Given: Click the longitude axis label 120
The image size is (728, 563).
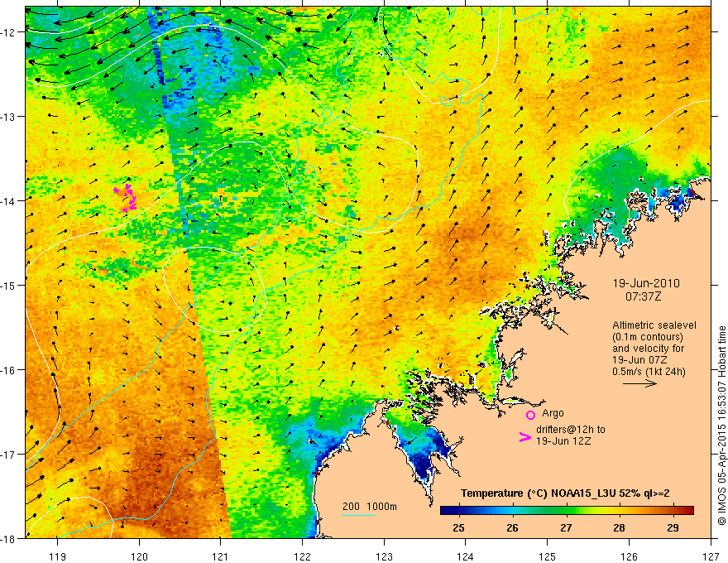Looking at the screenshot, I should click(x=139, y=556).
